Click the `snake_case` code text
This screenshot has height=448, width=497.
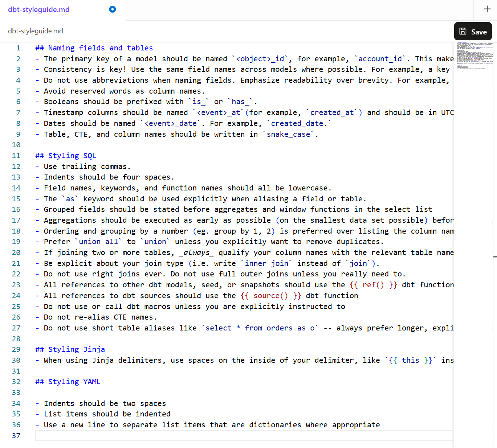(289, 134)
